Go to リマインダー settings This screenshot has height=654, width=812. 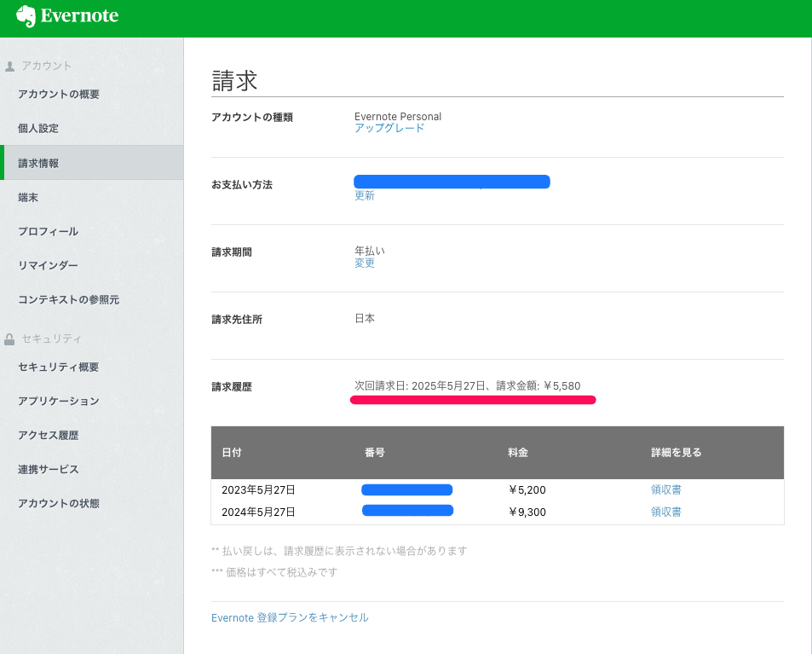pos(49,266)
